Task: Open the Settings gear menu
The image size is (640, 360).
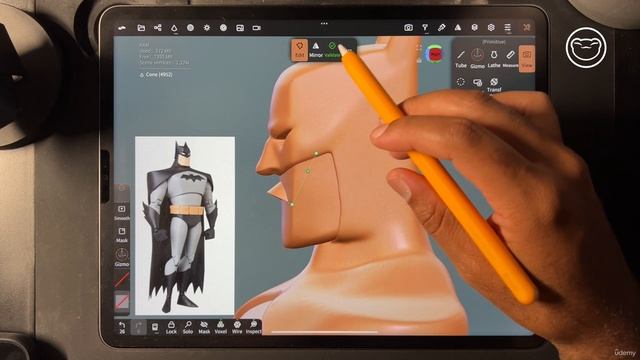Action: (491, 27)
